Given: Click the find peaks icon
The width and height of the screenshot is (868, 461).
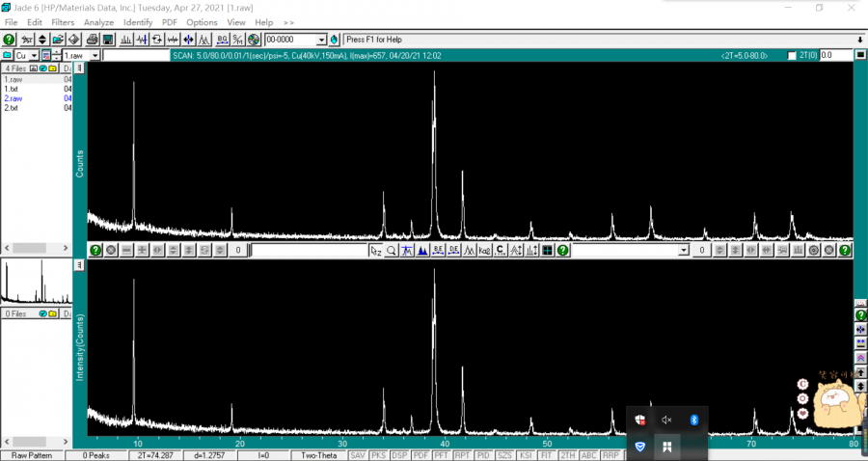Looking at the screenshot, I should tap(407, 250).
